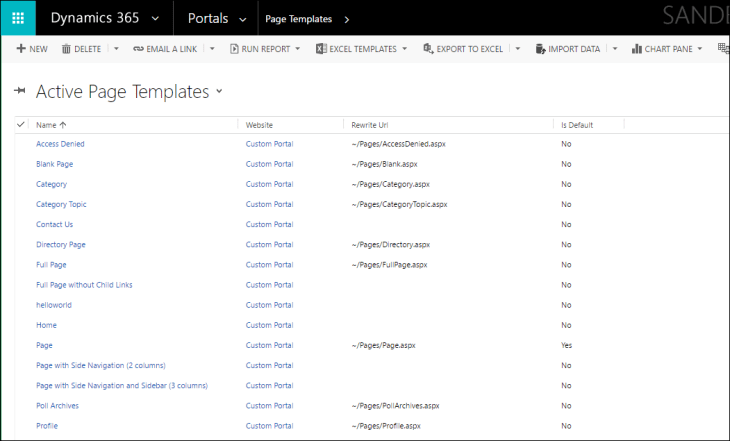
Task: Click the Run Report icon
Action: pos(234,49)
